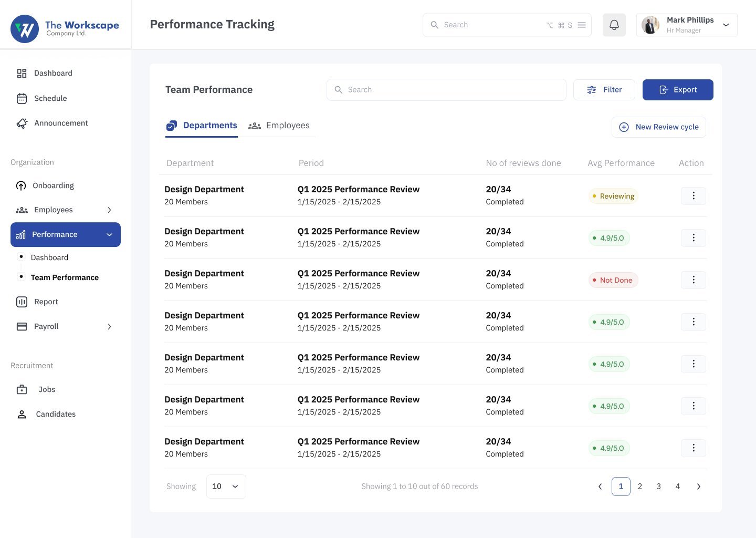Image resolution: width=756 pixels, height=538 pixels.
Task: Click the No of reviews done header
Action: (x=523, y=163)
